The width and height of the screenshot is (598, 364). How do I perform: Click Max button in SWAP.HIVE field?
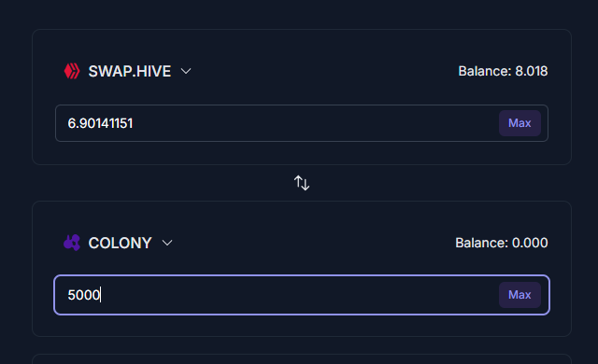(520, 123)
